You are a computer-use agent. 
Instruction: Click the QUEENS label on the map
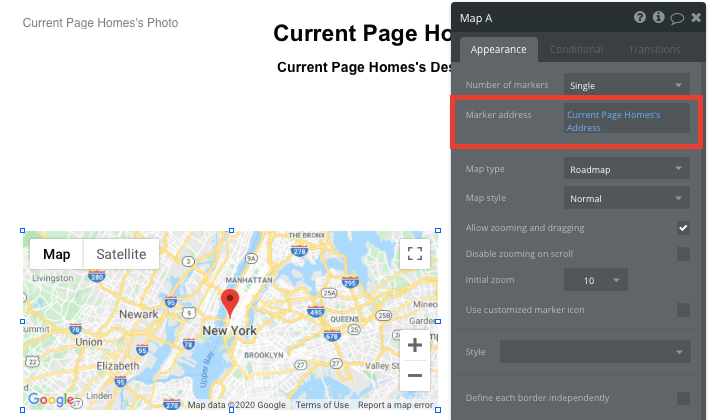coord(345,319)
